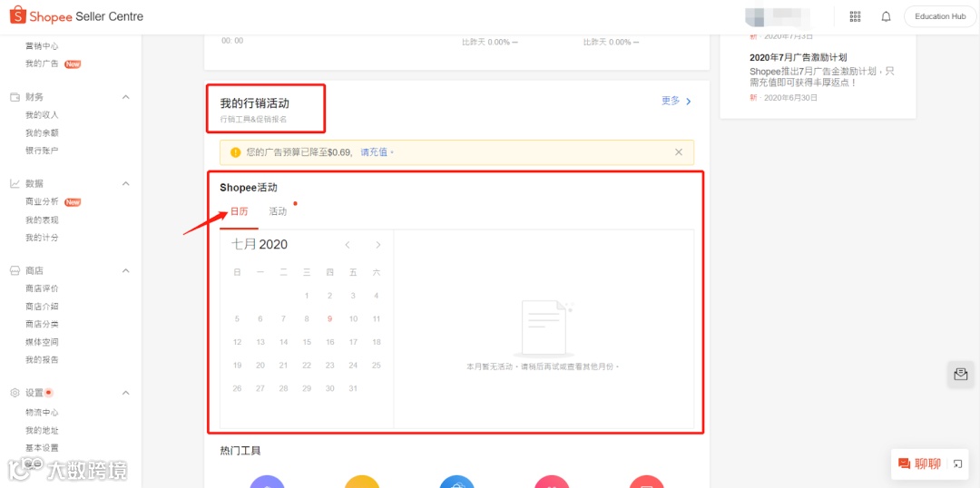The height and width of the screenshot is (488, 980).
Task: Click the 热门工具 heading
Action: [x=240, y=450]
